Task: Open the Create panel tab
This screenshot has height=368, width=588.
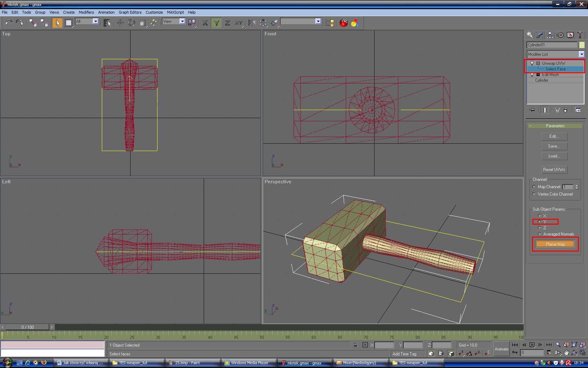Action: 530,35
